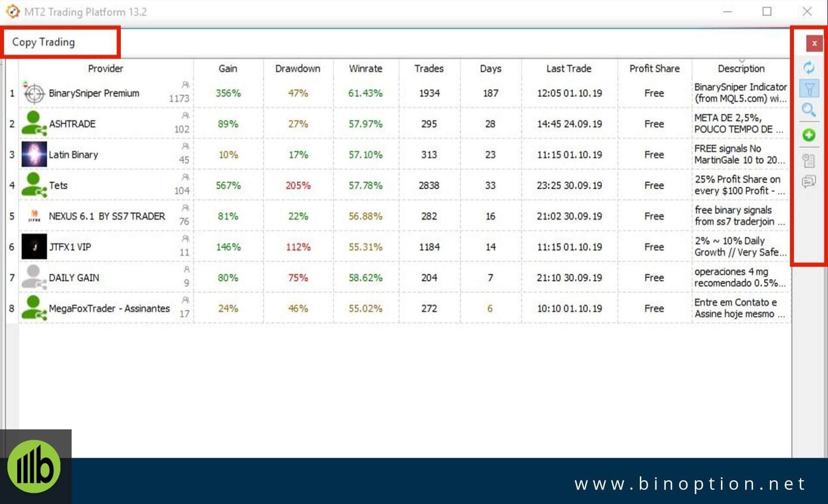
Task: Click the 61.43% winrate value
Action: point(365,93)
